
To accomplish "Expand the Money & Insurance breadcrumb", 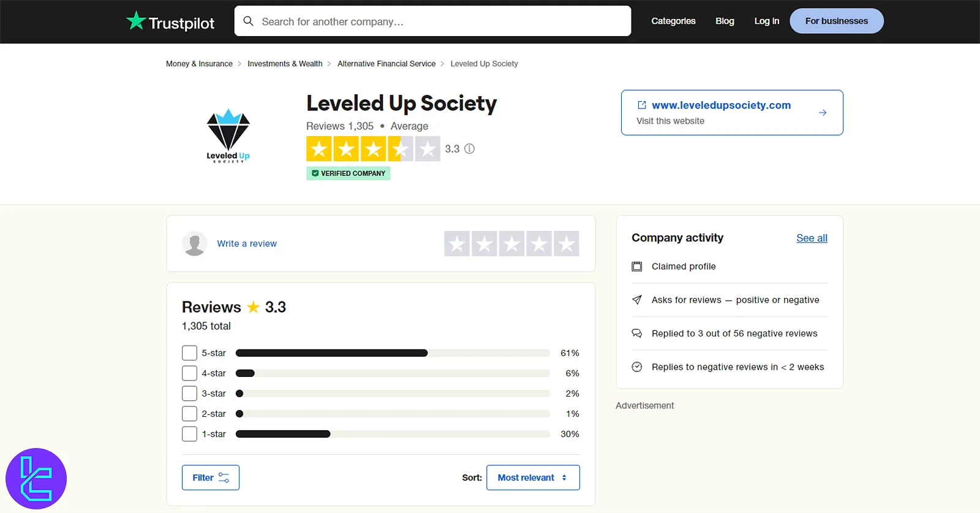I will pos(198,63).
